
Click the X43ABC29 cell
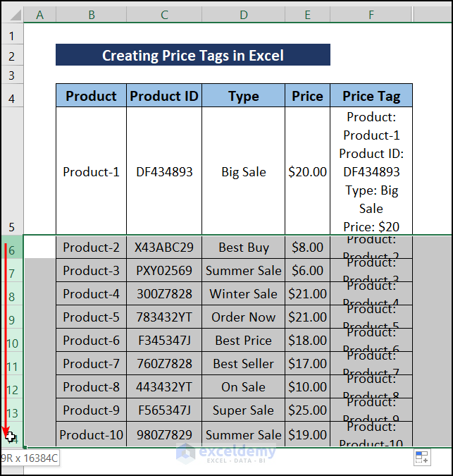(164, 247)
